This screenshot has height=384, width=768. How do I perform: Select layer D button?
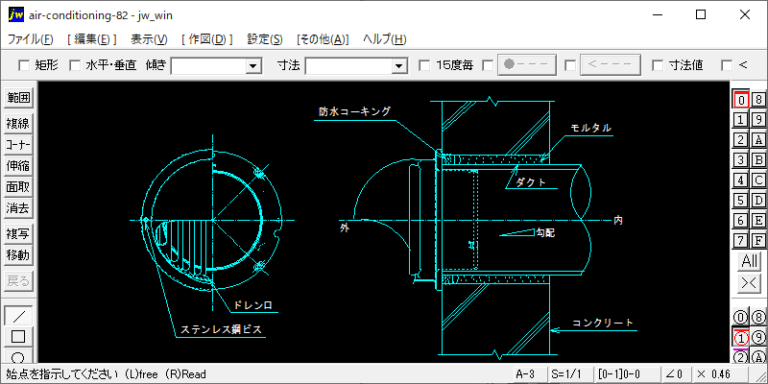[x=758, y=201]
